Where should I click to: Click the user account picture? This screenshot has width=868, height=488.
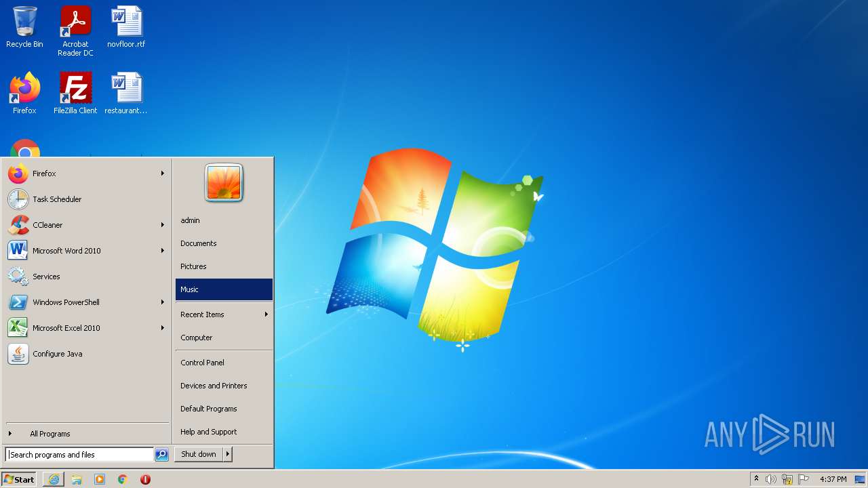pyautogui.click(x=224, y=183)
